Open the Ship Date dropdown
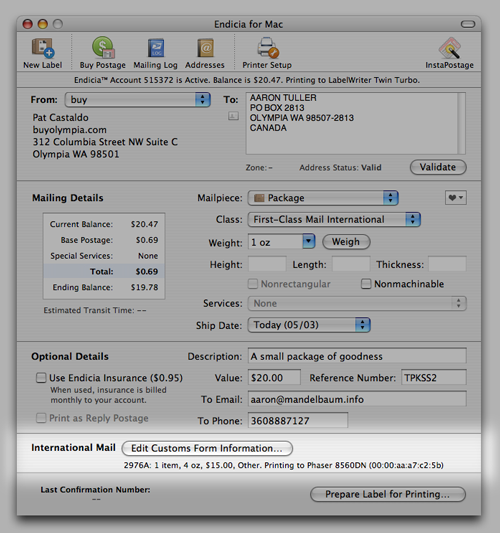The height and width of the screenshot is (533, 500). pos(309,325)
